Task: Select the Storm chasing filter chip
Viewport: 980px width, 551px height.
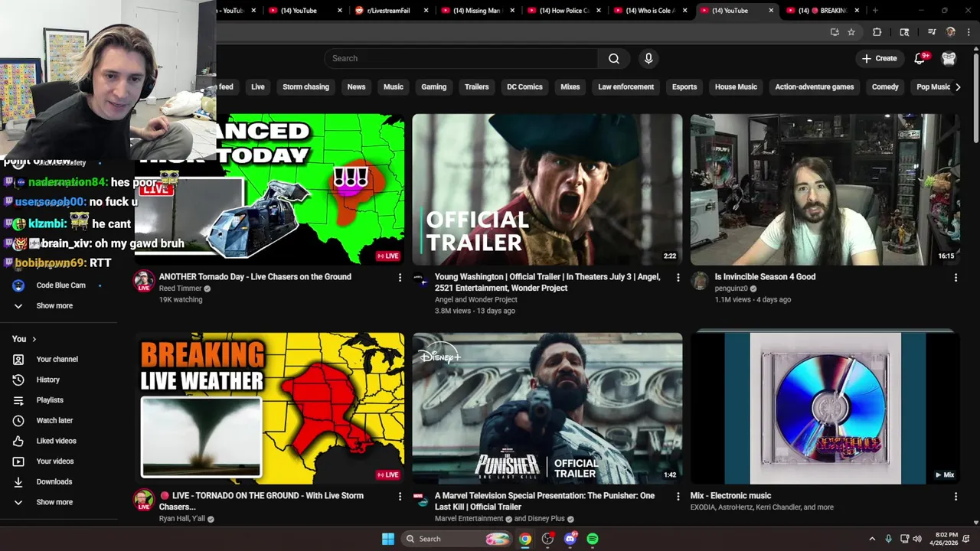Action: 305,87
